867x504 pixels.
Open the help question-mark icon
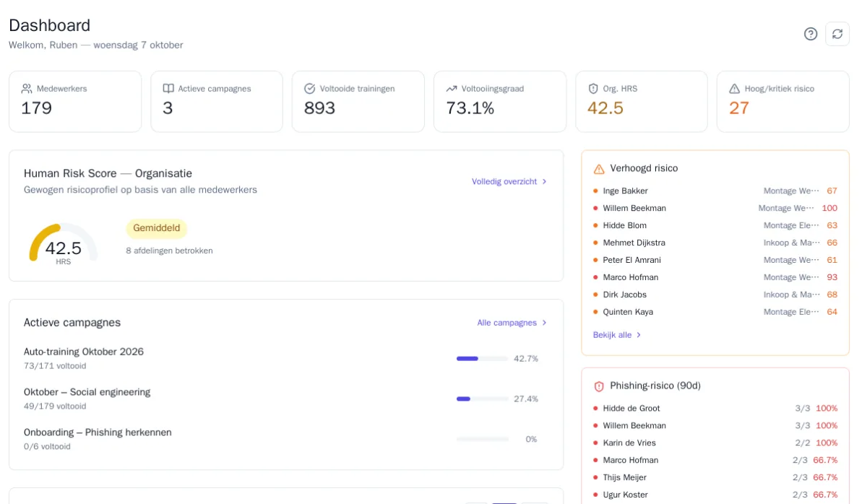pyautogui.click(x=811, y=34)
